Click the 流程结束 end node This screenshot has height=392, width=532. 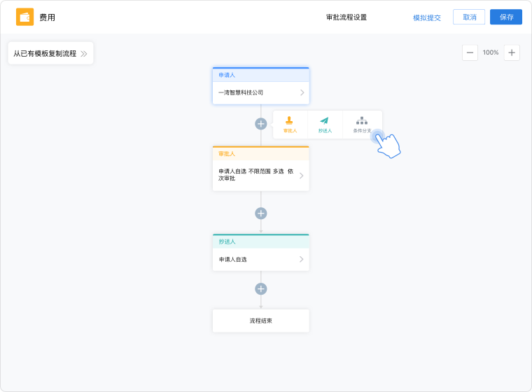point(261,321)
